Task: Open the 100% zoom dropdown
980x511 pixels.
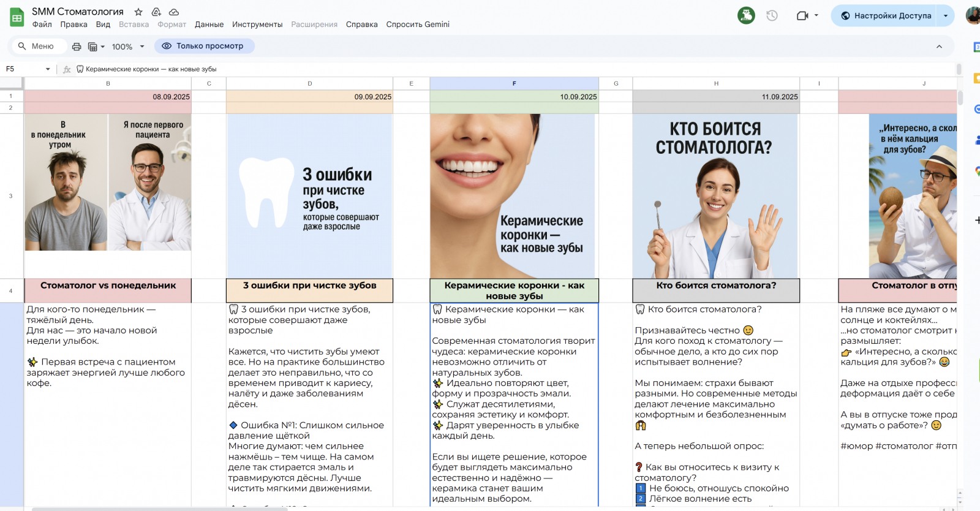Action: [127, 47]
